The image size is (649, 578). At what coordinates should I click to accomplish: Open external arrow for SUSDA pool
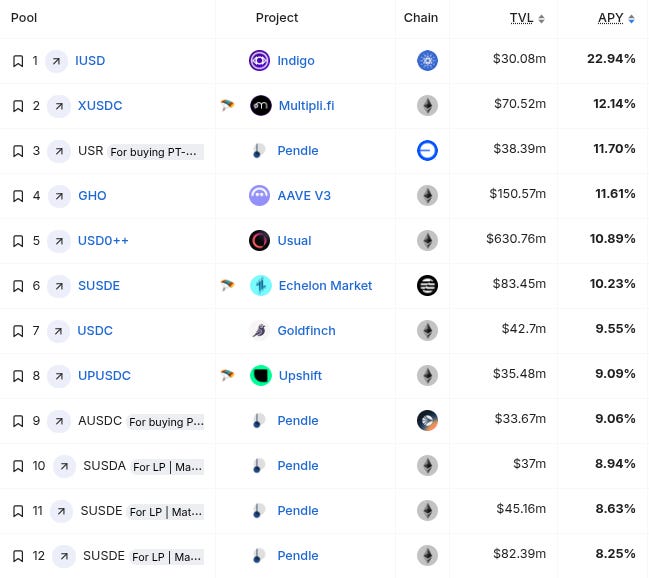pyautogui.click(x=64, y=466)
